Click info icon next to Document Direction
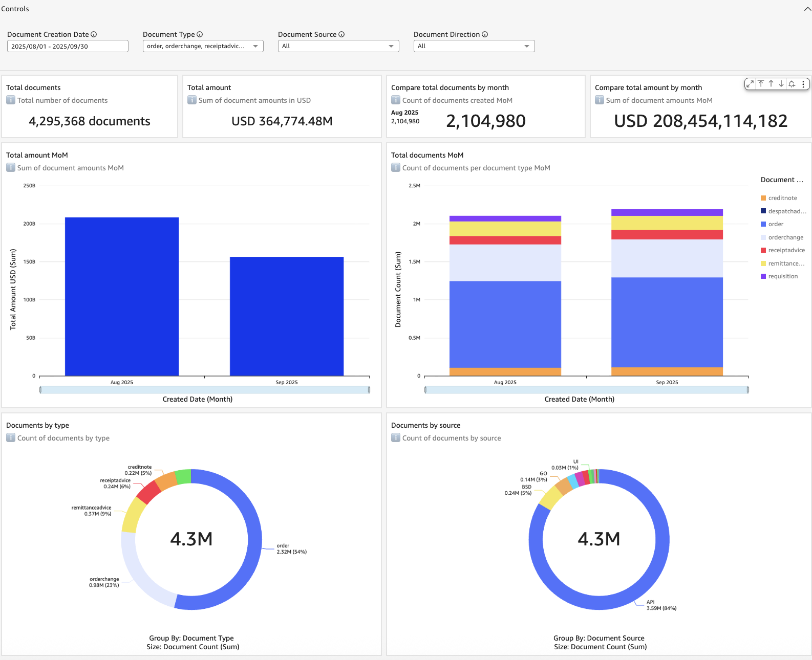Screen dimensions: 812x660 485,34
